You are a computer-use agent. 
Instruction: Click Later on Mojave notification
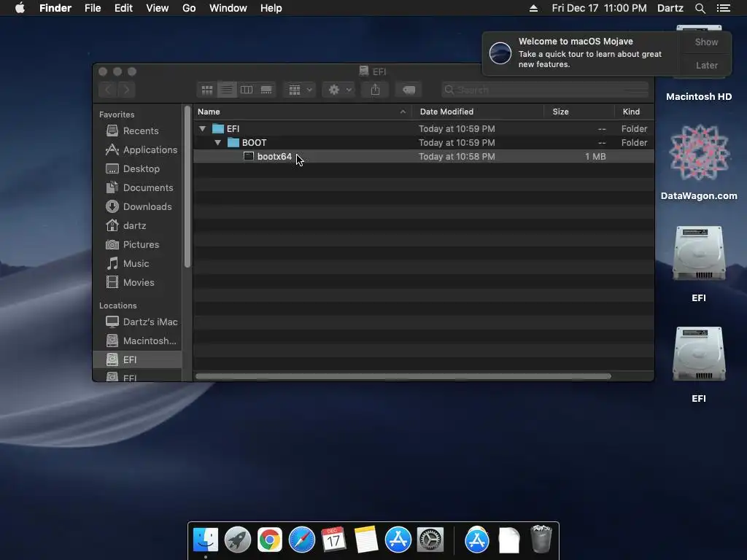[x=706, y=65]
